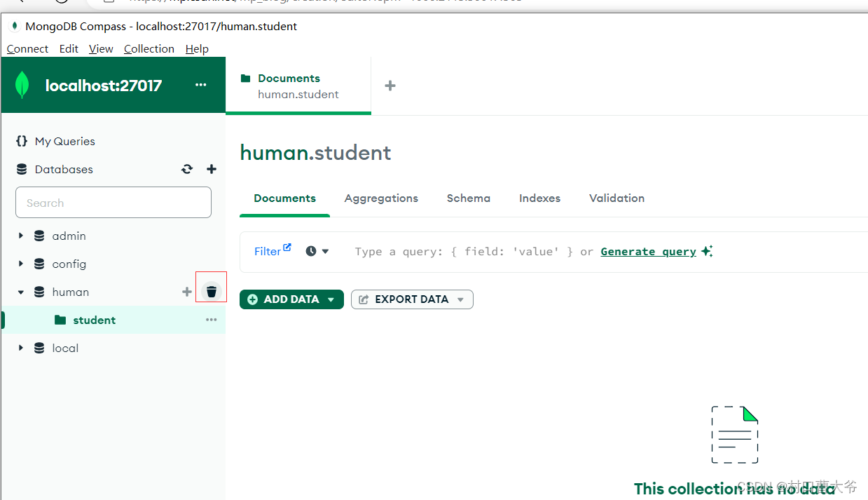Viewport: 868px width, 500px height.
Task: Drop the human database with the trash icon
Action: pyautogui.click(x=212, y=292)
